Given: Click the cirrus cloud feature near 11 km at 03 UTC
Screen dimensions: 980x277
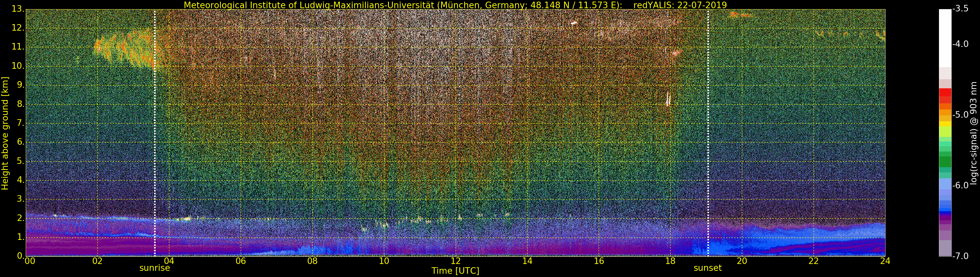Looking at the screenshot, I should 127,49.
